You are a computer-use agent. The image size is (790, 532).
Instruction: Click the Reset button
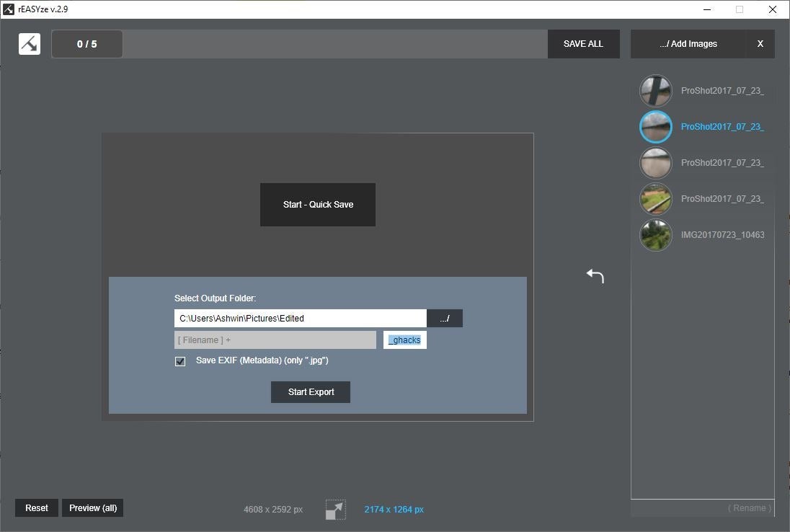[x=37, y=507]
